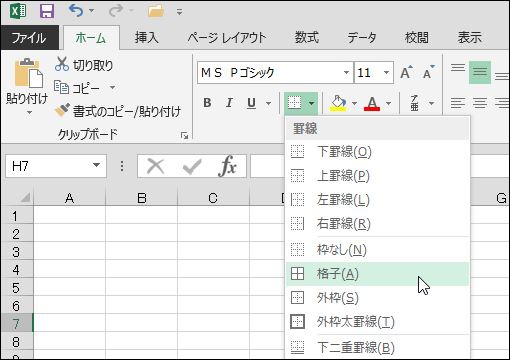Toggle top vertical alignment
510x360 pixels.
(x=458, y=69)
